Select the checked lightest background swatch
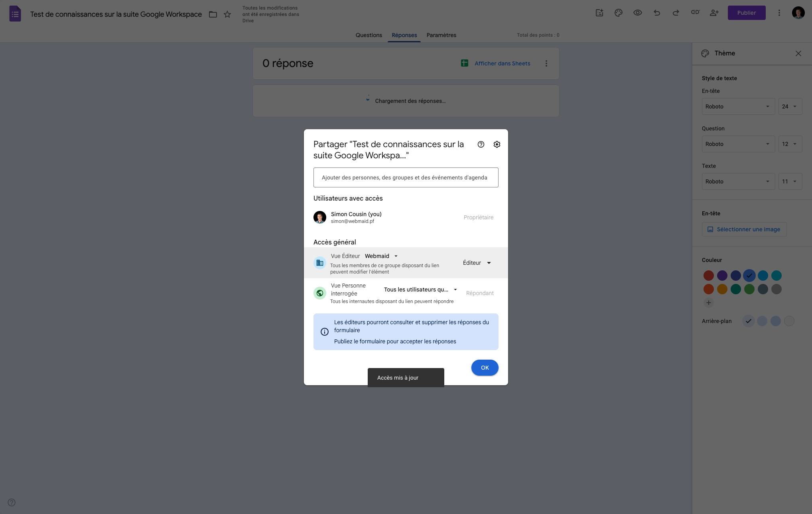The height and width of the screenshot is (514, 812). [749, 321]
